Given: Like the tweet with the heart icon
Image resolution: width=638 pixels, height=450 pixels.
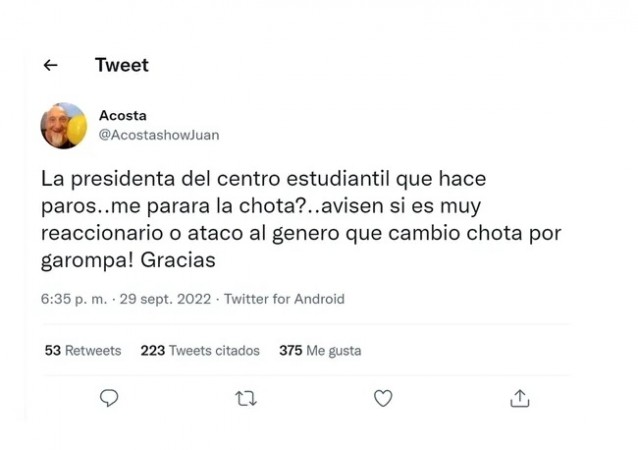Looking at the screenshot, I should [x=383, y=398].
